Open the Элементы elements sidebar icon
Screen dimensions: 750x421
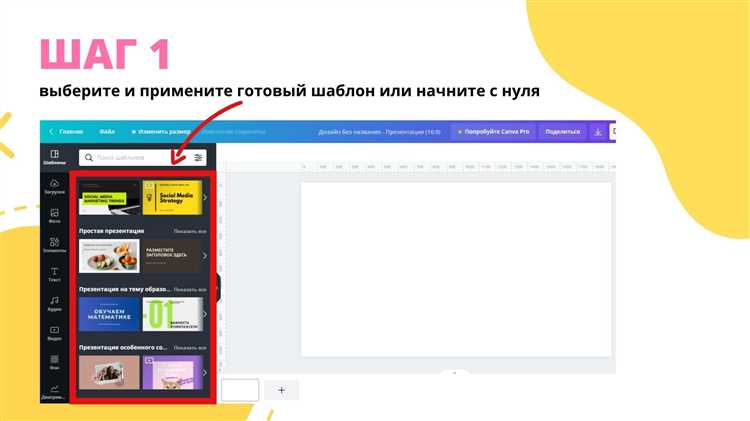pos(55,245)
